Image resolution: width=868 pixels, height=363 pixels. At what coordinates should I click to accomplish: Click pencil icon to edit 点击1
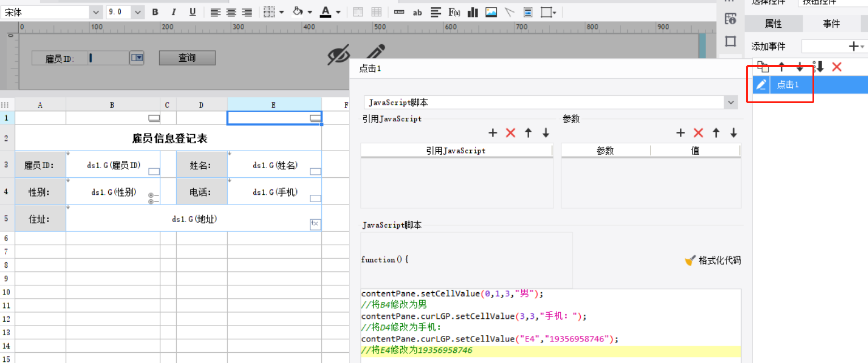761,85
